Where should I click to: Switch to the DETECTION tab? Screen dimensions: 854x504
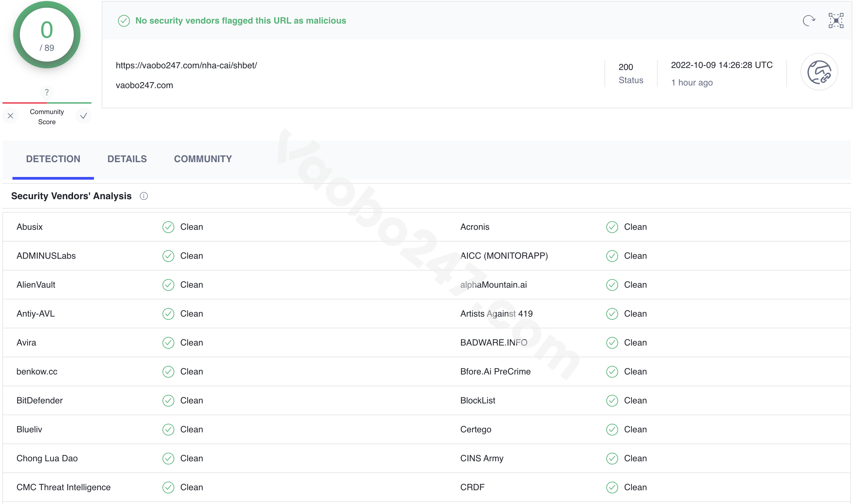click(x=53, y=159)
